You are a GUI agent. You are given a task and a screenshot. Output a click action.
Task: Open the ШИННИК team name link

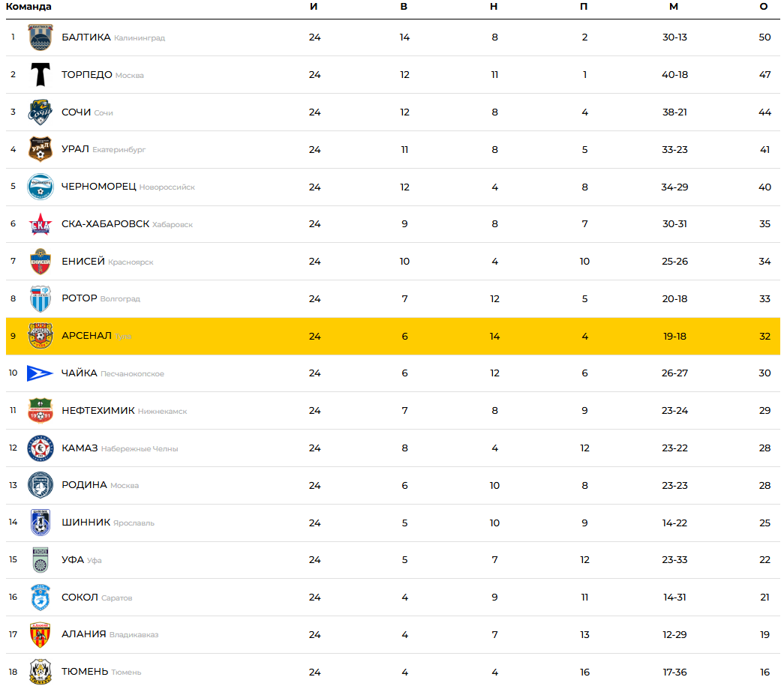tap(86, 523)
